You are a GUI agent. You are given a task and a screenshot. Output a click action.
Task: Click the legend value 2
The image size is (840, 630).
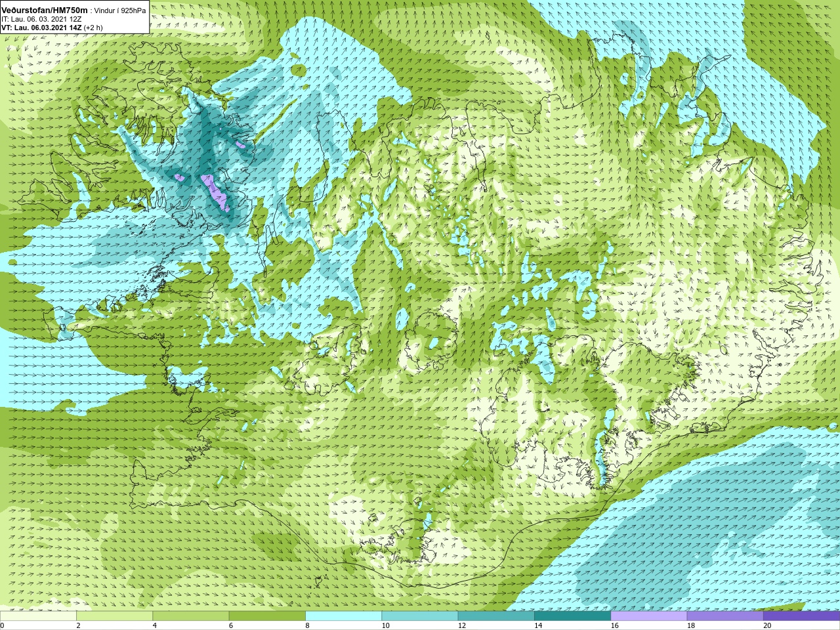pos(78,625)
